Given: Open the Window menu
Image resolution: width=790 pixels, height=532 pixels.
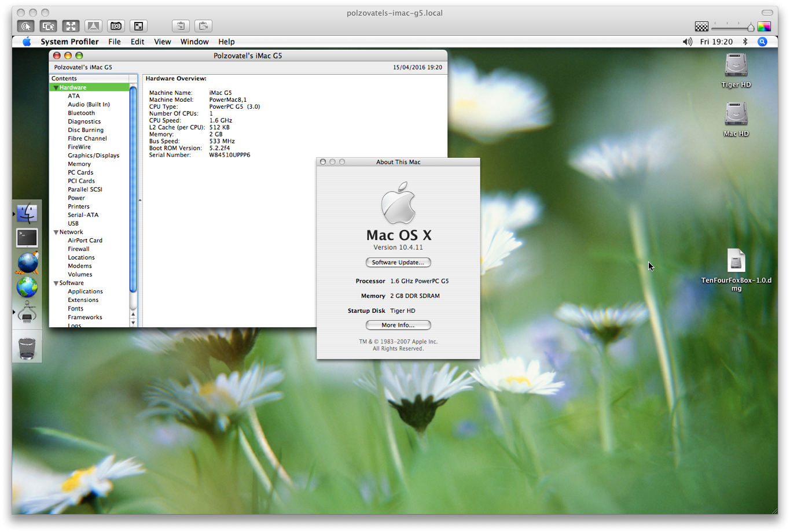Looking at the screenshot, I should click(x=194, y=42).
